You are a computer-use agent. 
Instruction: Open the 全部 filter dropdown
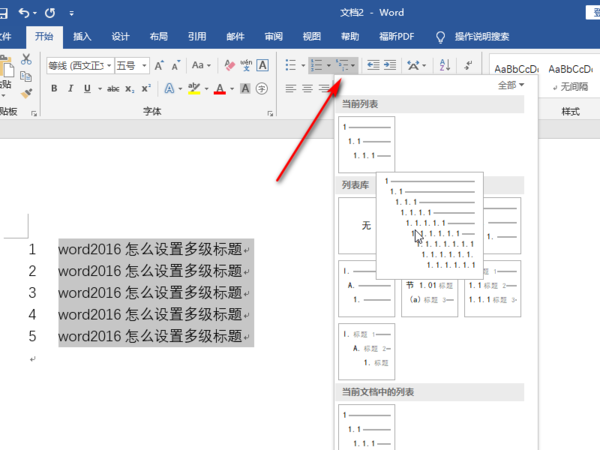click(x=510, y=85)
